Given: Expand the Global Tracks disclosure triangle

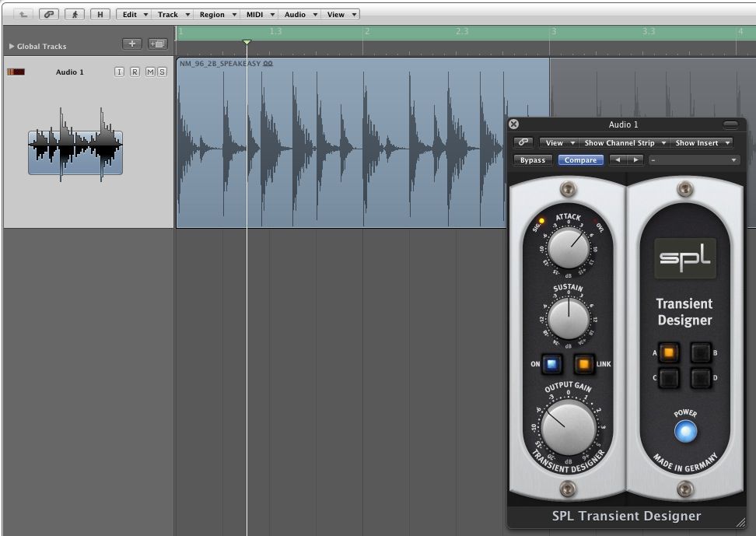Looking at the screenshot, I should 12,47.
